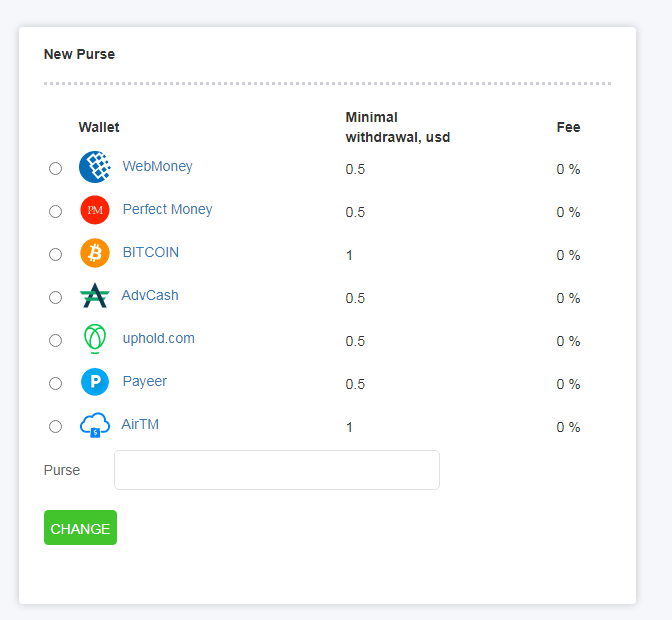Image resolution: width=672 pixels, height=620 pixels.
Task: Choose the AirTM radio option
Action: tap(56, 427)
